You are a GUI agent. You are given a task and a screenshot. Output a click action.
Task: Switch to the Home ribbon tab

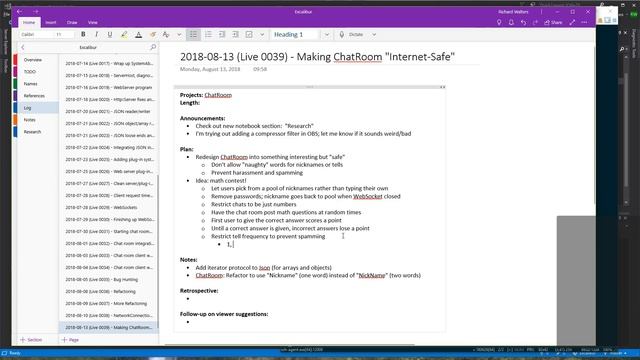pos(29,22)
